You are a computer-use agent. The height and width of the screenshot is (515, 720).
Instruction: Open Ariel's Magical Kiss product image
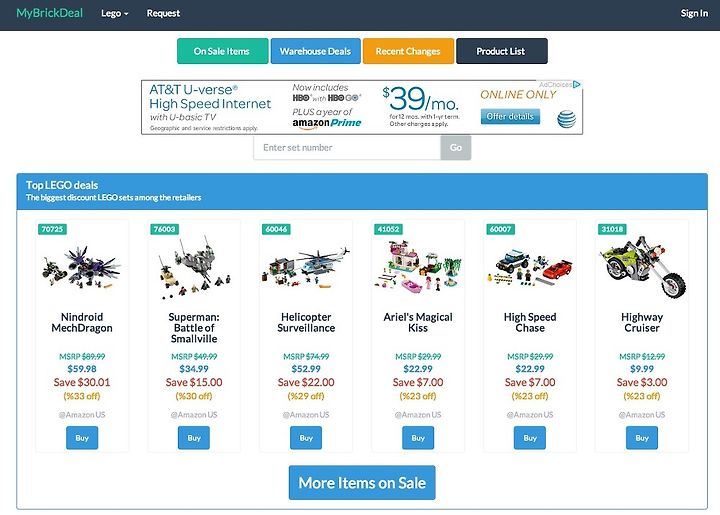(x=418, y=268)
